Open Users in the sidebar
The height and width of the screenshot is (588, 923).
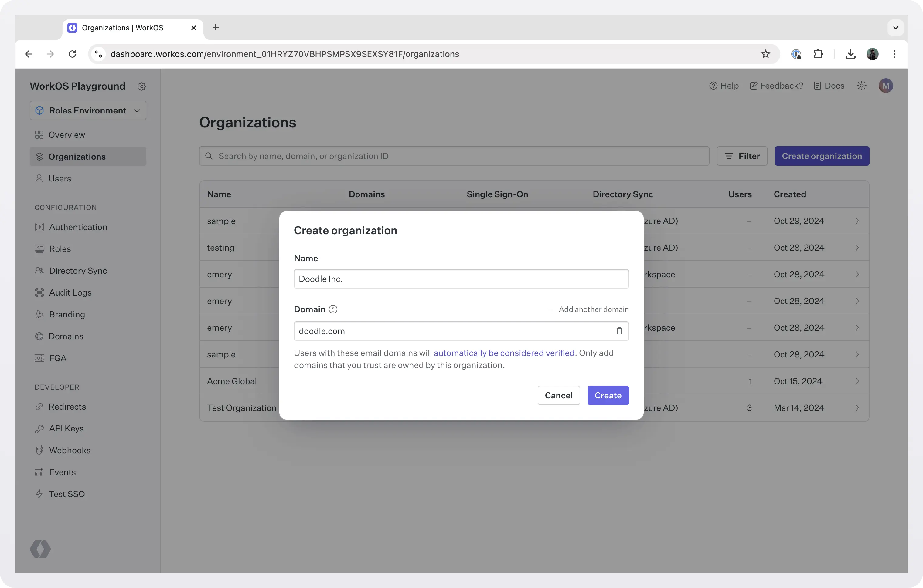pos(88,178)
